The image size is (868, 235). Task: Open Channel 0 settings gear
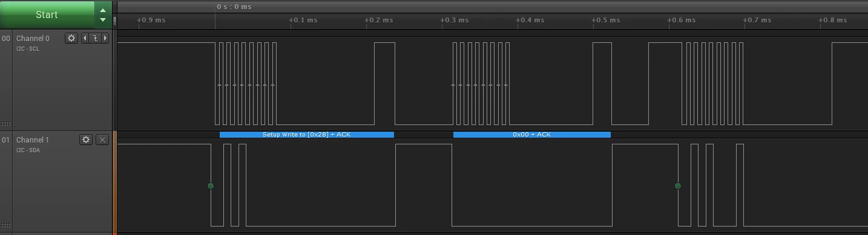(x=71, y=38)
